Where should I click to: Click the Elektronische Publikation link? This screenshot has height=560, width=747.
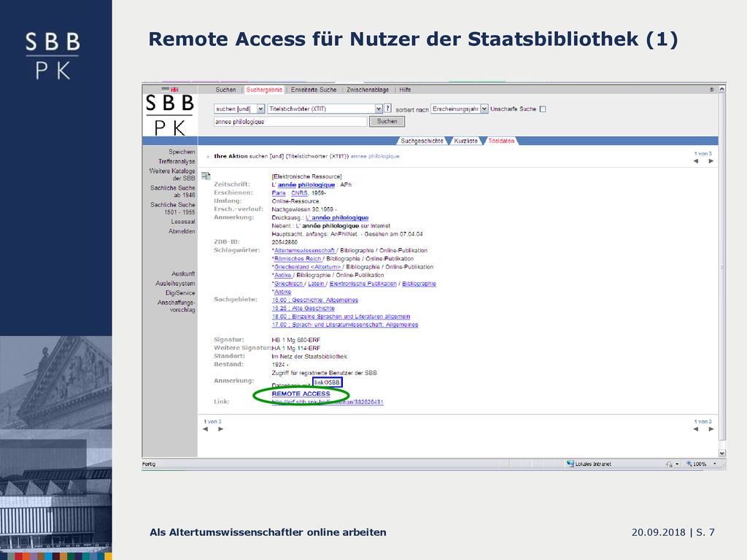[x=363, y=284]
